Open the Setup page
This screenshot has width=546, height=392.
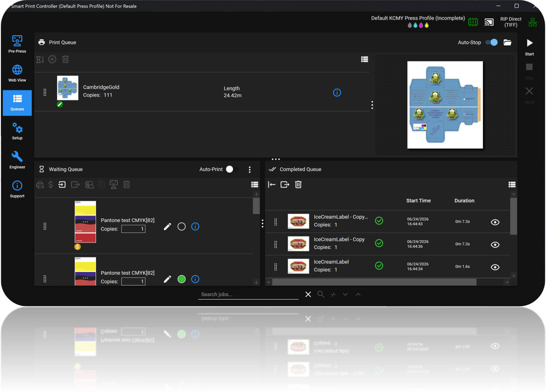[x=17, y=131]
